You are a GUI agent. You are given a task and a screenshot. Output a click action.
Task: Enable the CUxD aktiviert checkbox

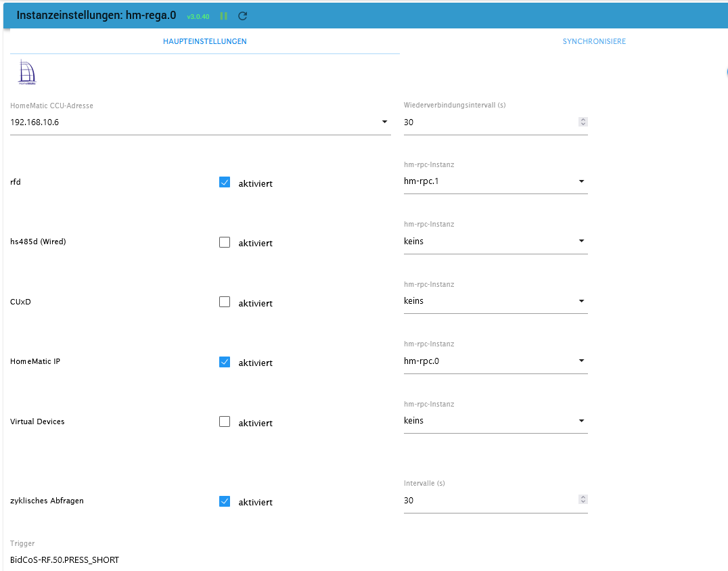(225, 302)
